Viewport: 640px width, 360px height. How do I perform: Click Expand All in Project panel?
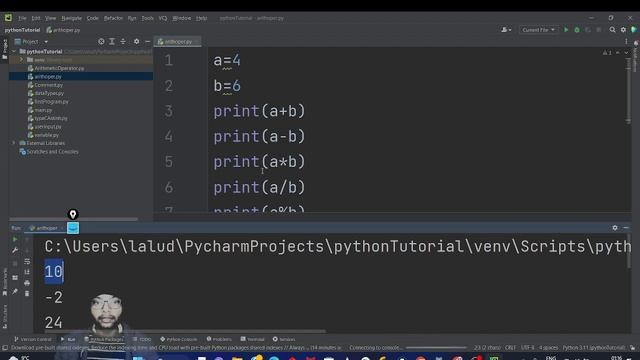[112, 42]
